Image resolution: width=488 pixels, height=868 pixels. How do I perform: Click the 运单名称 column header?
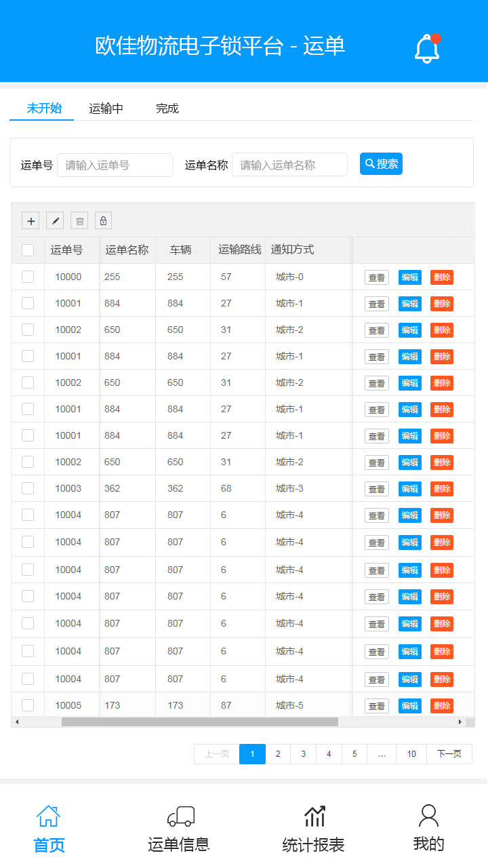(x=127, y=250)
